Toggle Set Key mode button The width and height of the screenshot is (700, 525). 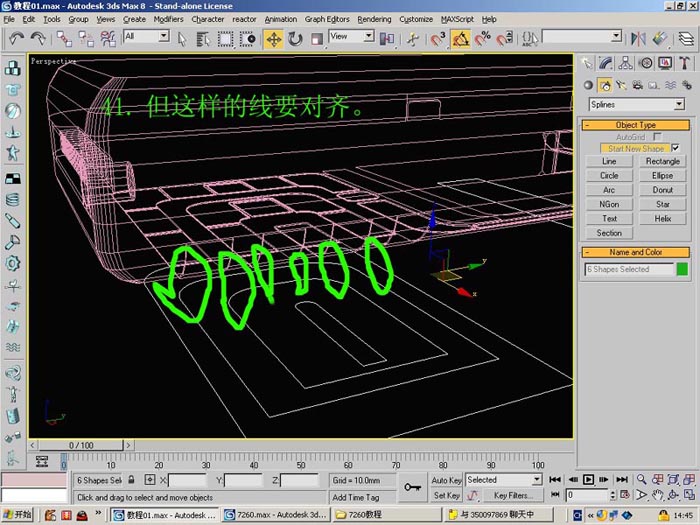[x=446, y=495]
